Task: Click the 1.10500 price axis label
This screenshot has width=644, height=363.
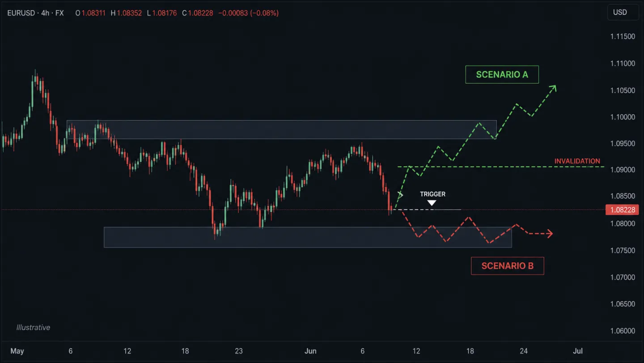Action: tap(623, 90)
